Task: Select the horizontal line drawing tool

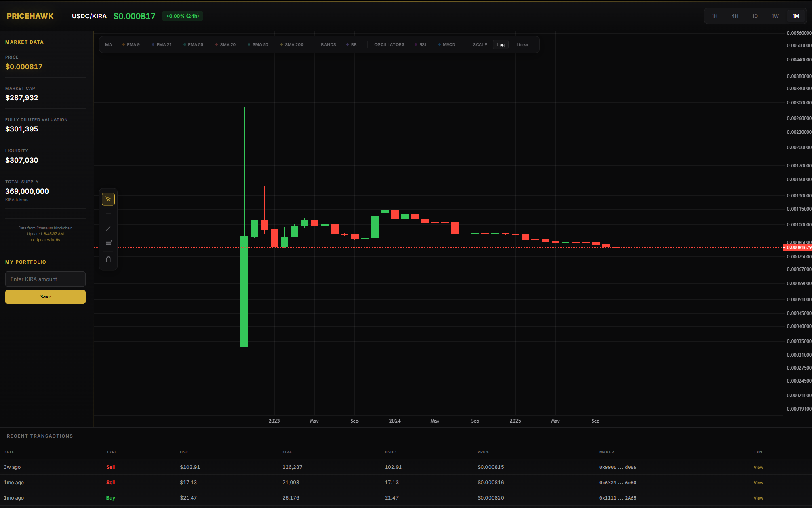Action: (x=108, y=214)
